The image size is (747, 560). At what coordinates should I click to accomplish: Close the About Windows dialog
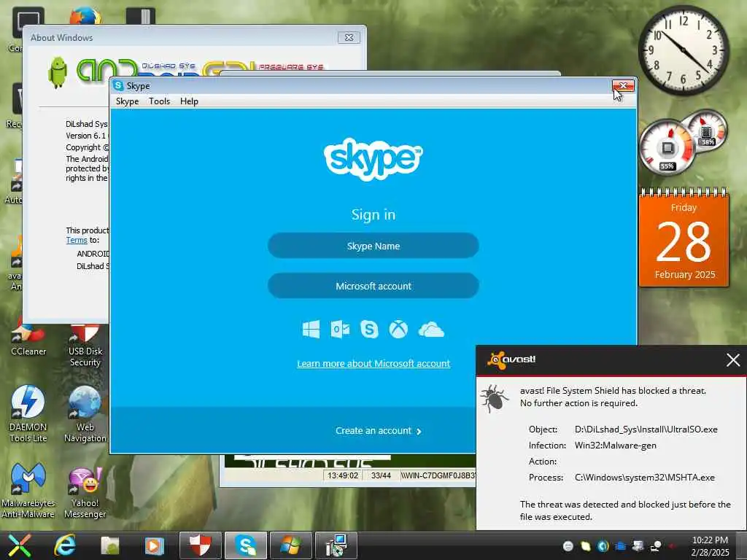(x=349, y=38)
